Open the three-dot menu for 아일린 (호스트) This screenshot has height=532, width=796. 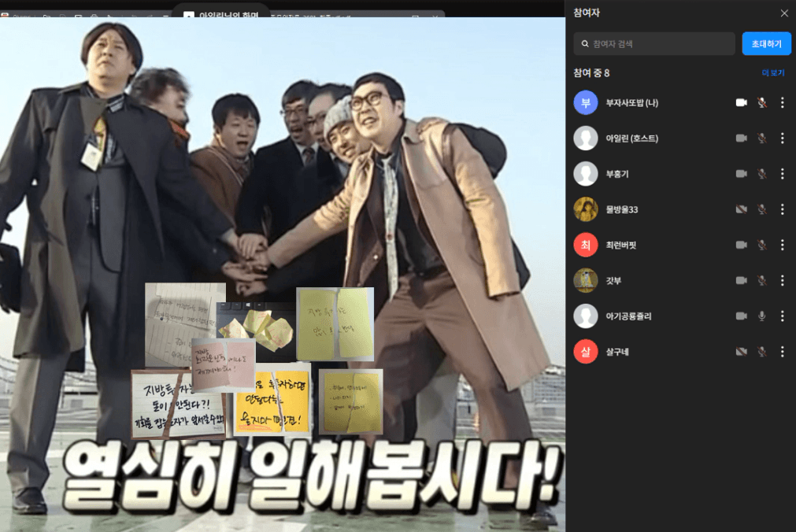783,138
